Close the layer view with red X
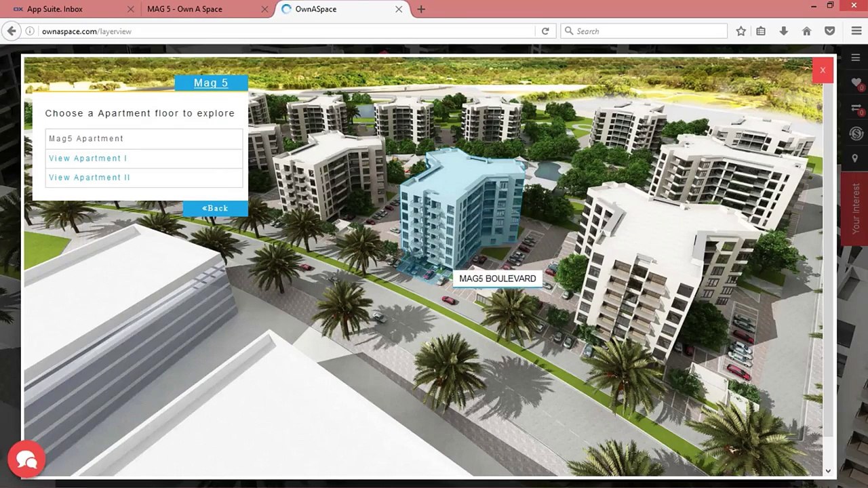The height and width of the screenshot is (488, 868). click(823, 70)
